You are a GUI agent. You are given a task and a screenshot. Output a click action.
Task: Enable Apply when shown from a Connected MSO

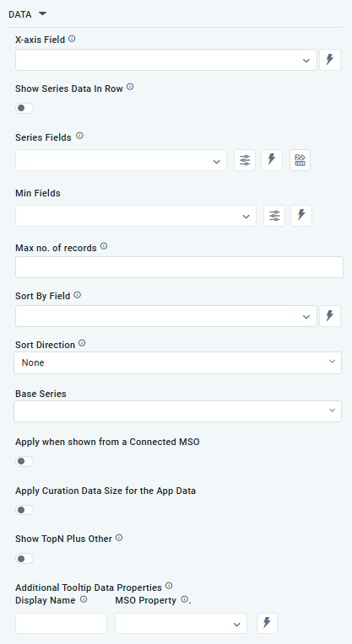point(24,461)
